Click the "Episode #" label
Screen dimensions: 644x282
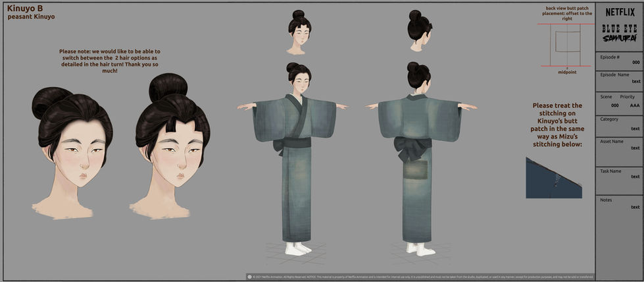click(x=610, y=57)
